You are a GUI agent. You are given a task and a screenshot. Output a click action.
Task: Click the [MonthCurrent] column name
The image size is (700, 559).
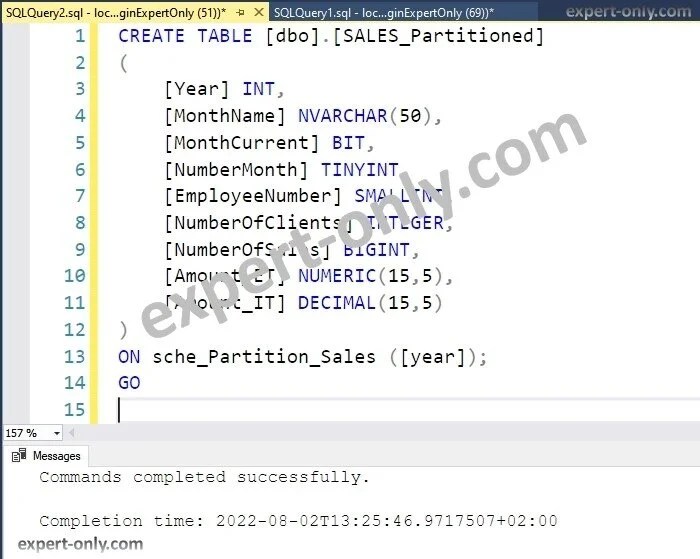point(242,143)
